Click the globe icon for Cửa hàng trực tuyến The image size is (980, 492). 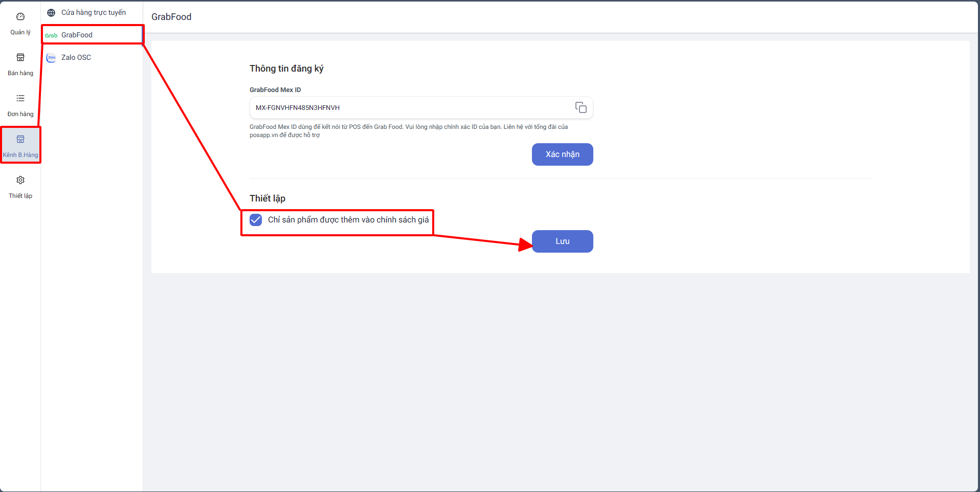coord(51,13)
